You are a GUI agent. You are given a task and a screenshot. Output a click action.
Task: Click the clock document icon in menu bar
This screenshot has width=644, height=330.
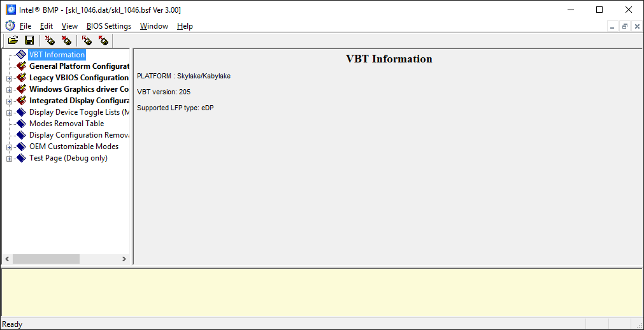[x=10, y=26]
